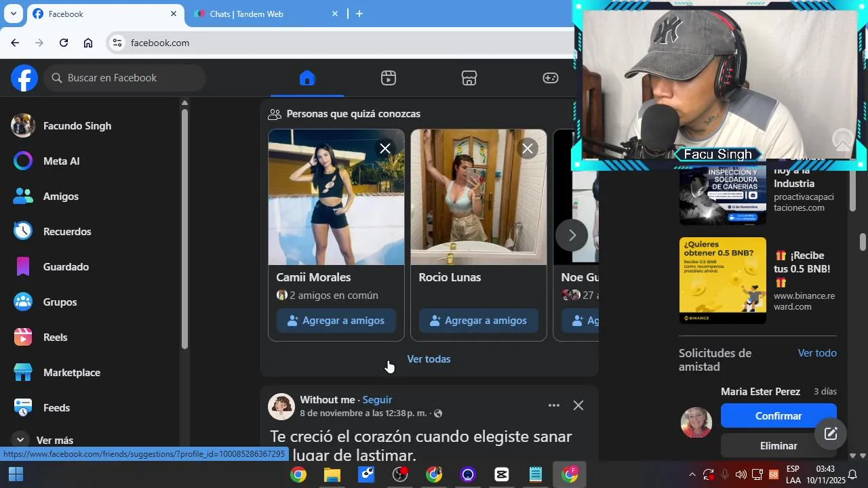Open CapCut from the taskbar
868x488 pixels.
click(502, 474)
